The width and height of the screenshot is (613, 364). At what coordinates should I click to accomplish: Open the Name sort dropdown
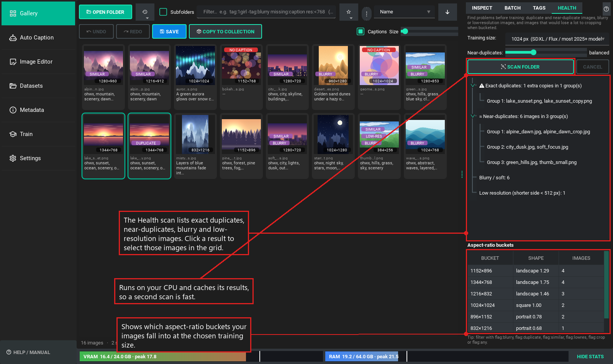tap(405, 12)
